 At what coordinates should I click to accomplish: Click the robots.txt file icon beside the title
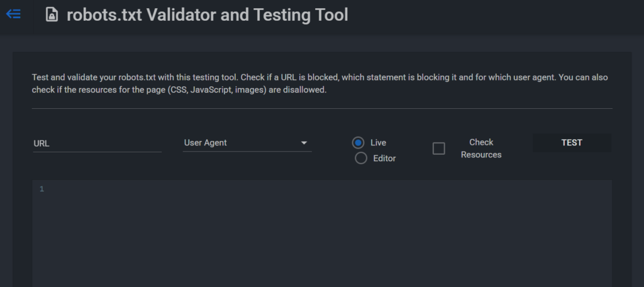tap(52, 15)
